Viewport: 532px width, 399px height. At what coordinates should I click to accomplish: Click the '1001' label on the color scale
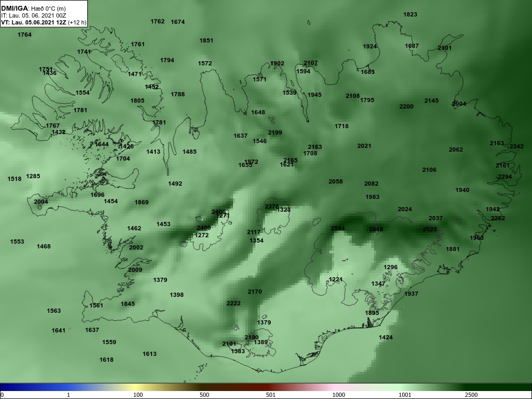point(405,395)
